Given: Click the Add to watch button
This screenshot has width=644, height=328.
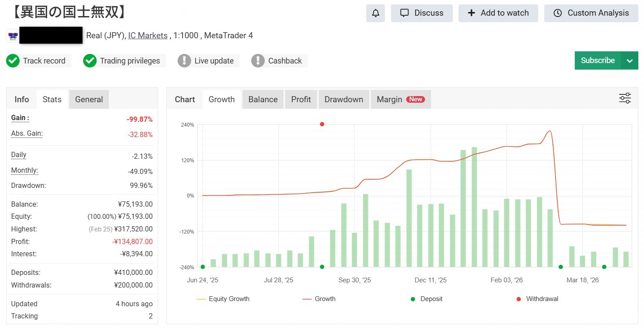Looking at the screenshot, I should pos(498,13).
